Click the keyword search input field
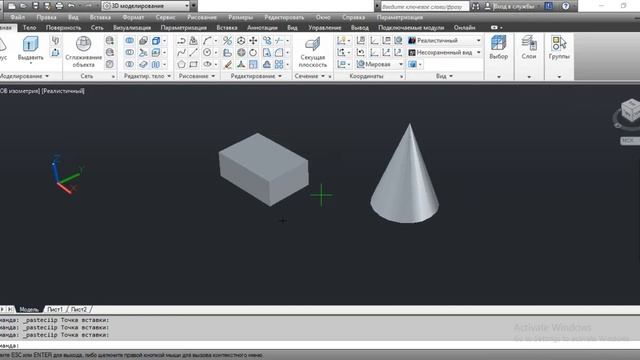The width and height of the screenshot is (640, 360). [x=424, y=6]
